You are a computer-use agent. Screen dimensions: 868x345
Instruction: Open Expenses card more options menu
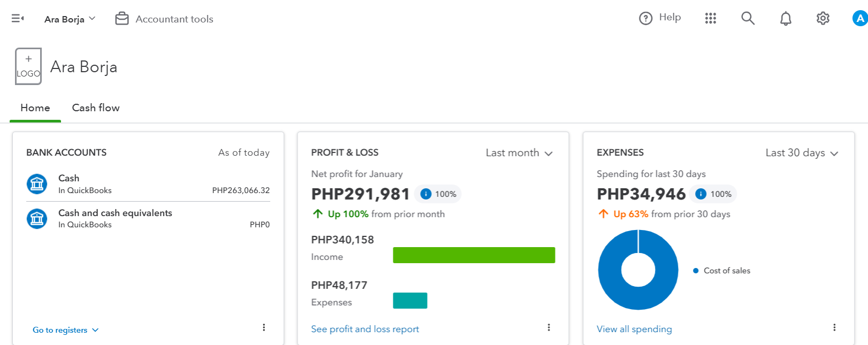[834, 327]
